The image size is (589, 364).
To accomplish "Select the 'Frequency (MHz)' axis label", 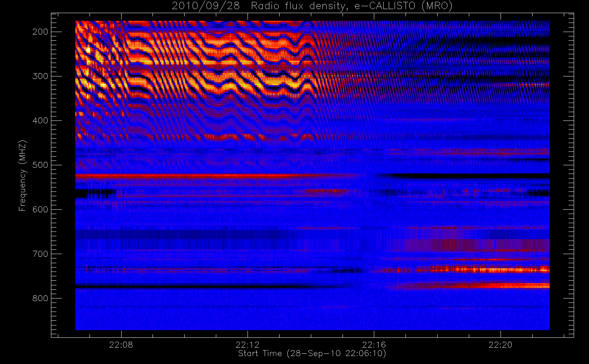I will 23,175.
